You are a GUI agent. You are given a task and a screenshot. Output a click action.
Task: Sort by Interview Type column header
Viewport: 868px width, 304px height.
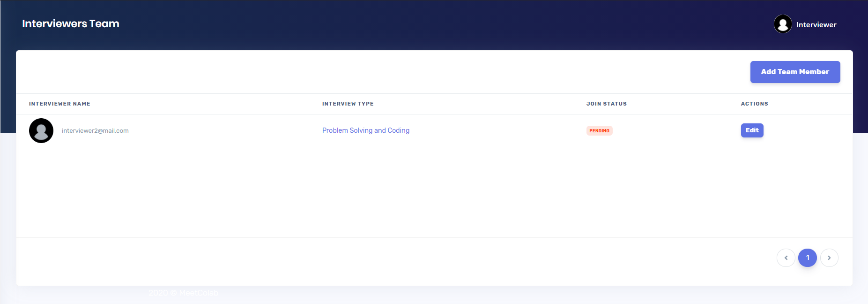click(x=348, y=104)
